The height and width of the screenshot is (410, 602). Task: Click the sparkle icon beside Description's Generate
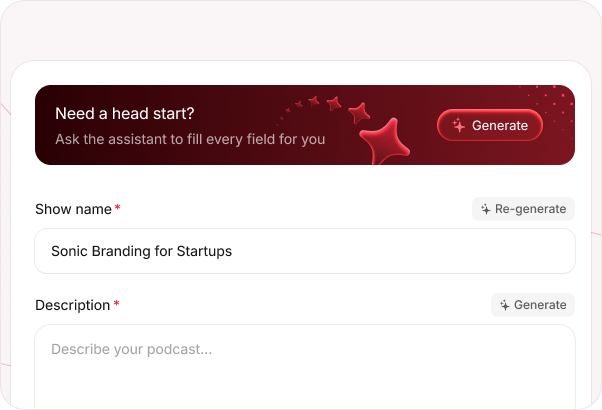coord(504,305)
